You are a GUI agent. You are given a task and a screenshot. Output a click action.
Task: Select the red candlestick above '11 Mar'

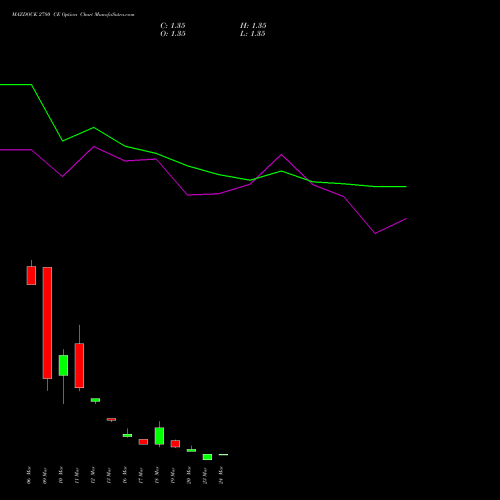point(79,365)
